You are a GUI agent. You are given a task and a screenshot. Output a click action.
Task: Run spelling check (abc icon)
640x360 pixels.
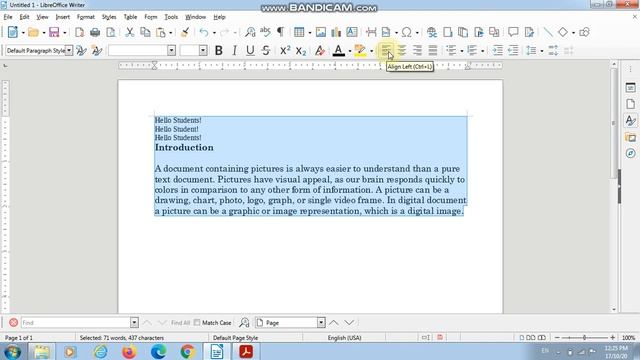[265, 32]
